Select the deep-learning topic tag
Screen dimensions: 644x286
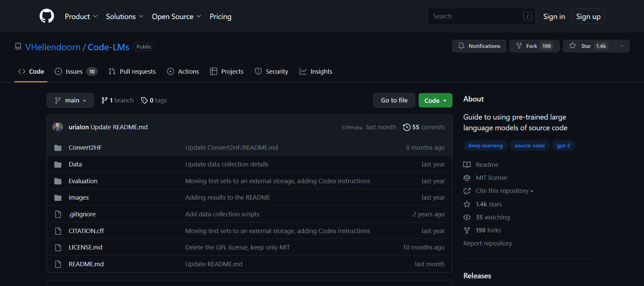[485, 146]
